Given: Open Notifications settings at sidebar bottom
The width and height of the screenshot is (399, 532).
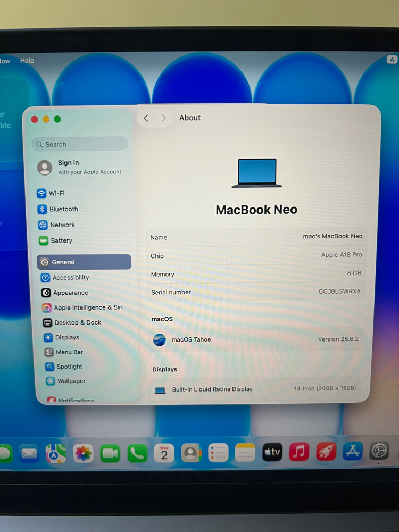Looking at the screenshot, I should [x=70, y=400].
